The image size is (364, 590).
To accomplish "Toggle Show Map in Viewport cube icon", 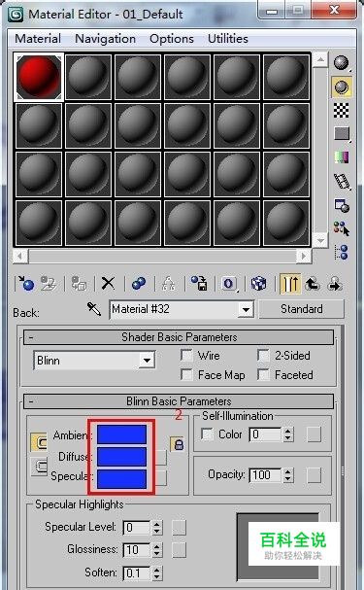I will (258, 283).
